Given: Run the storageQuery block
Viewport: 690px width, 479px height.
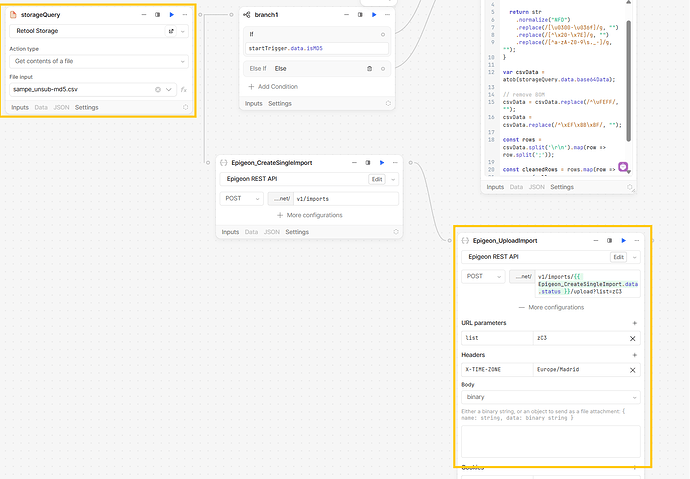Looking at the screenshot, I should click(172, 15).
